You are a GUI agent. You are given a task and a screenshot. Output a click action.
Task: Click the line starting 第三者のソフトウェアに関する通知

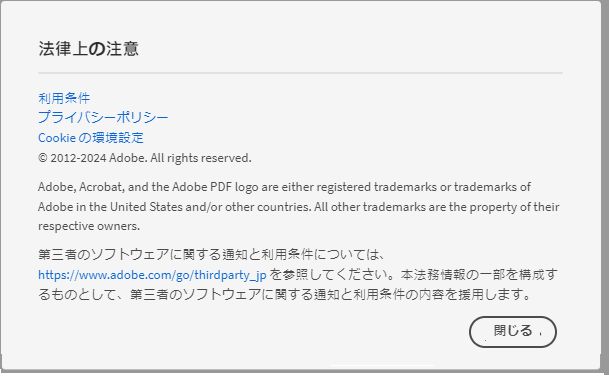(212, 255)
